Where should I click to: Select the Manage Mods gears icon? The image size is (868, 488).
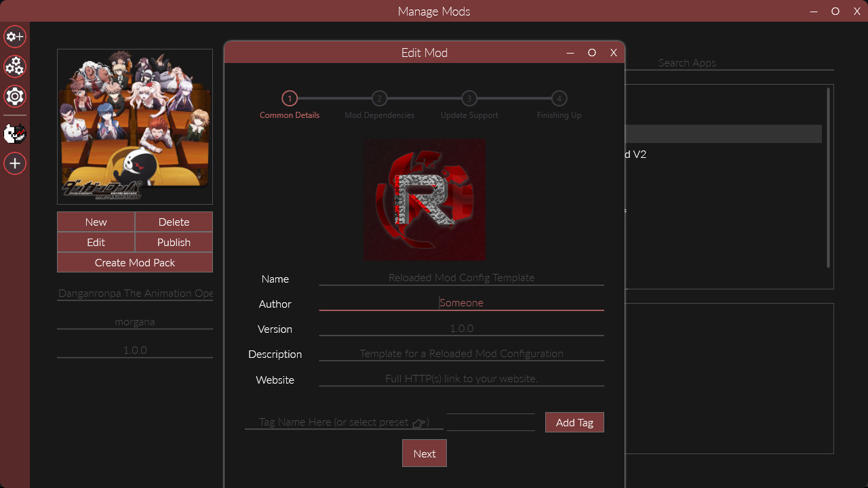tap(14, 66)
